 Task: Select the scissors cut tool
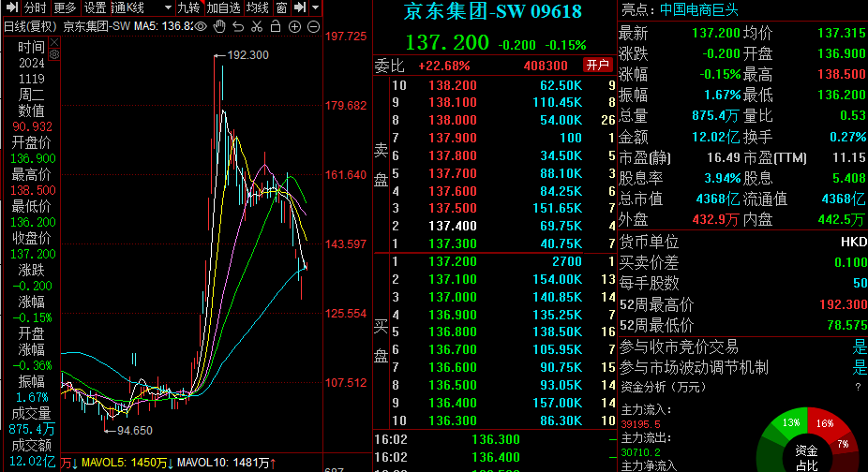[257, 26]
